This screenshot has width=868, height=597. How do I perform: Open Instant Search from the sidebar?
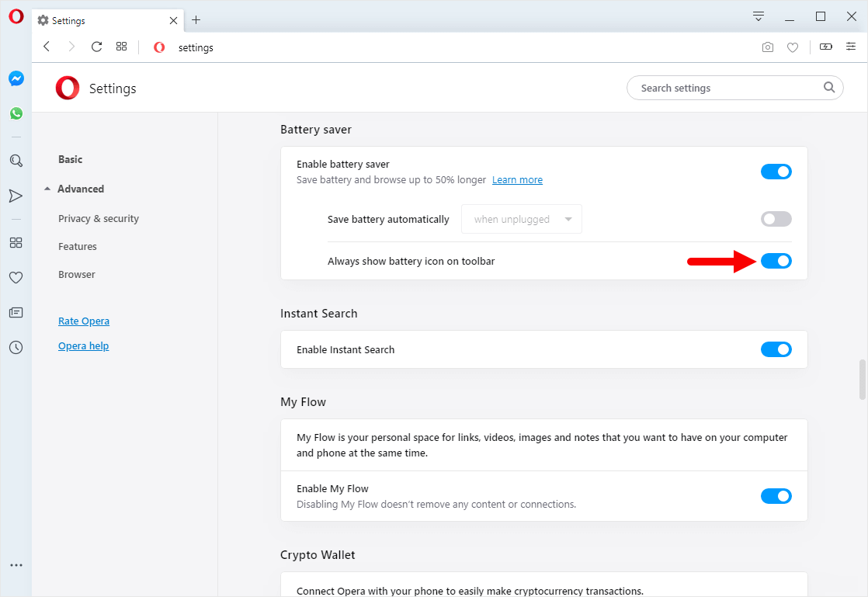click(16, 161)
